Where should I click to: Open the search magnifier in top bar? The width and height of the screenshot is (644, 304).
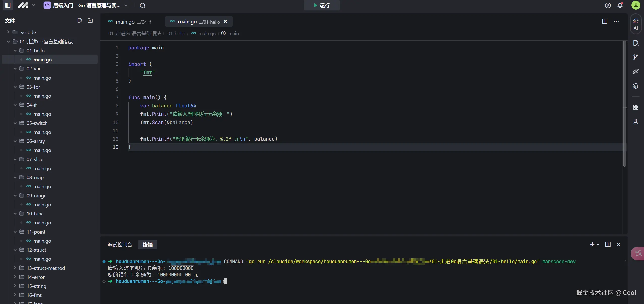click(142, 5)
